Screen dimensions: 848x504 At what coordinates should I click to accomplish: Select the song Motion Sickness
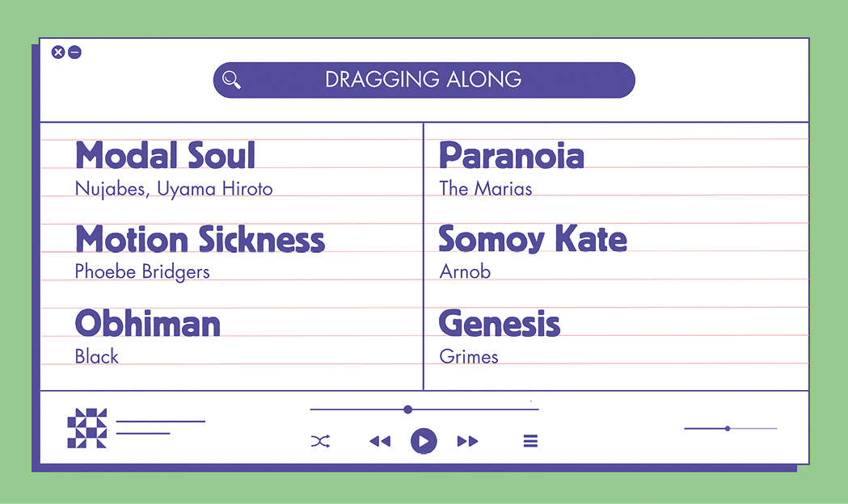coord(200,240)
